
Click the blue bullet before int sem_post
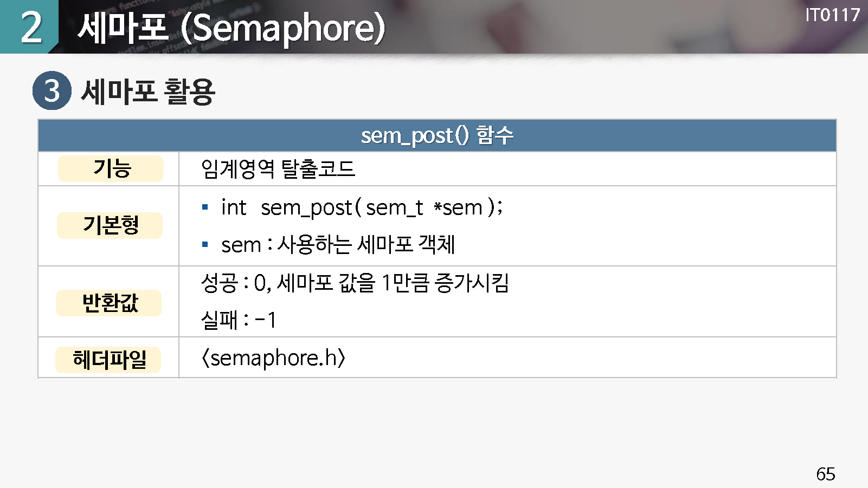[x=205, y=207]
